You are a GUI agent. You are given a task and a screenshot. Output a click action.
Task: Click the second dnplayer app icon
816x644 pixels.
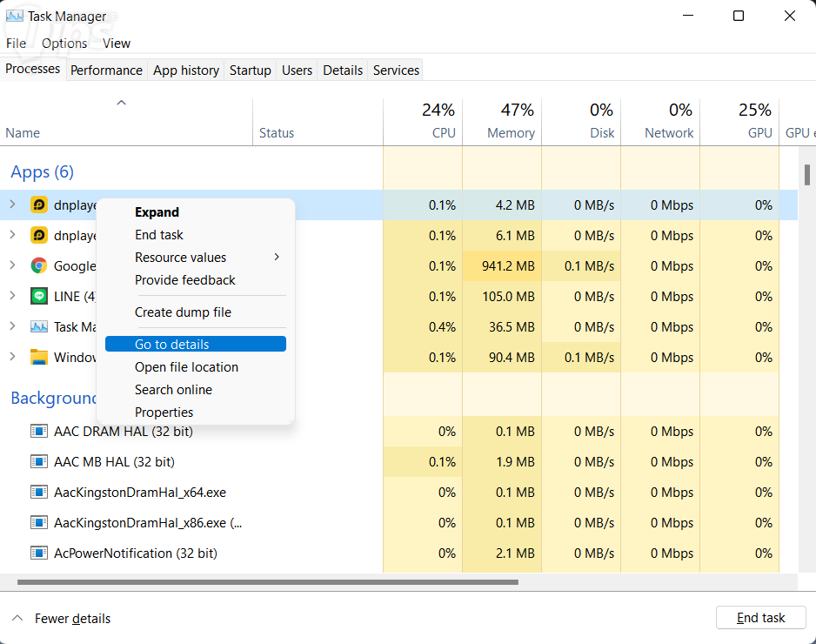point(38,236)
